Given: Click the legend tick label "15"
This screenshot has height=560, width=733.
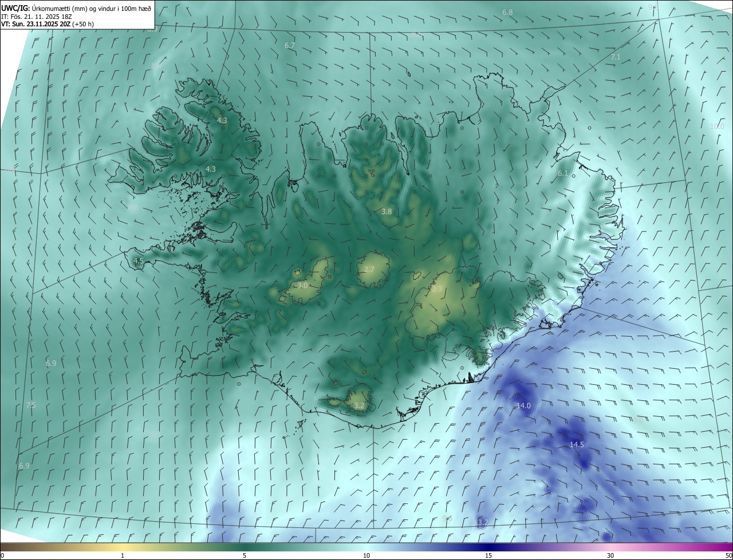Looking at the screenshot, I should [488, 555].
